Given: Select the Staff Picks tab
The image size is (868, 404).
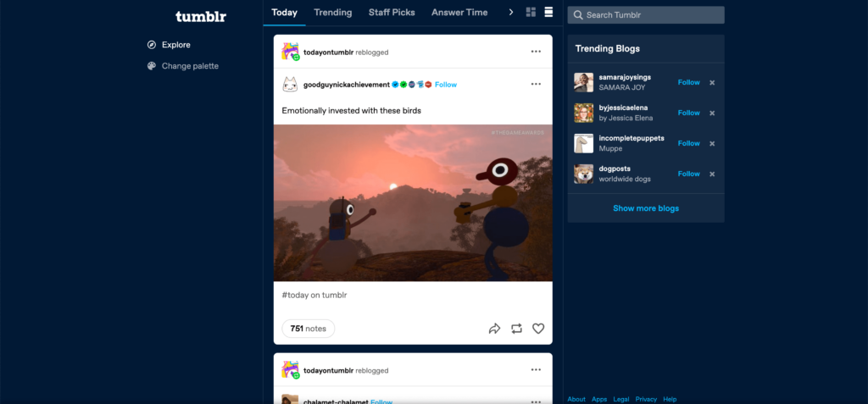Looking at the screenshot, I should click(x=392, y=12).
